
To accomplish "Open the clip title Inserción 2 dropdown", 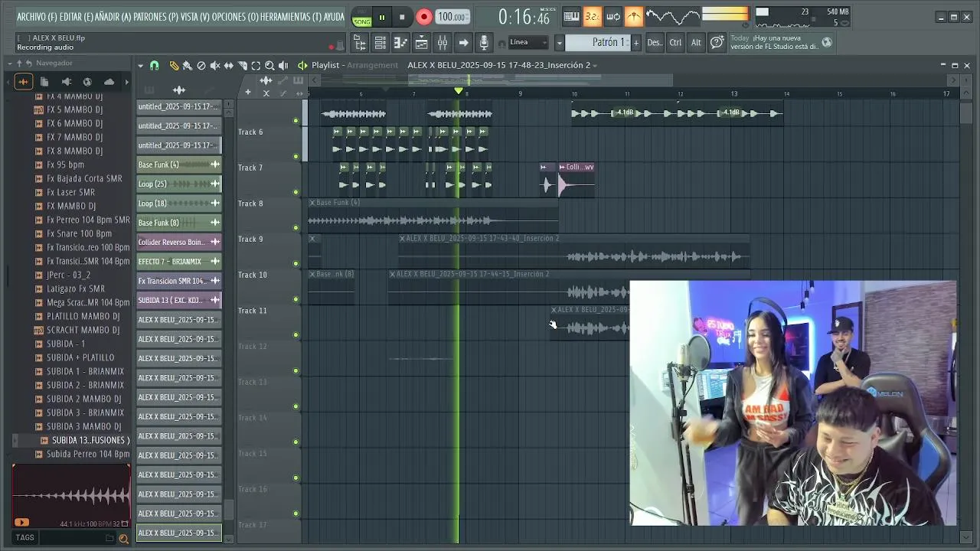I will 595,66.
